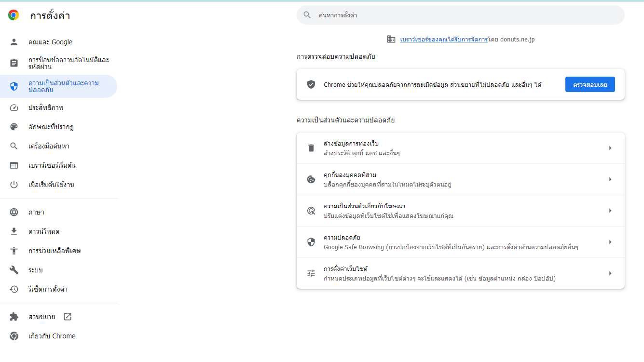Click the person icon for คุณและ Google
The image size is (644, 362).
click(x=14, y=42)
